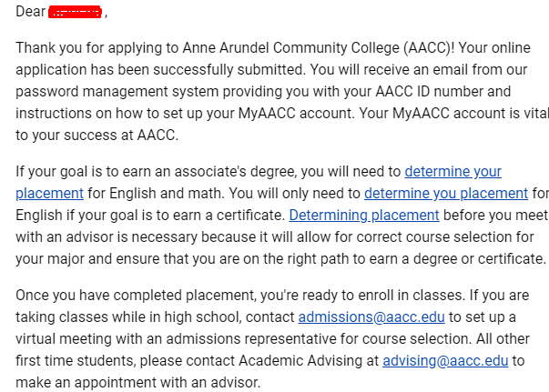
Task: Click the "determine you placement" hyperlink
Action: [x=445, y=193]
